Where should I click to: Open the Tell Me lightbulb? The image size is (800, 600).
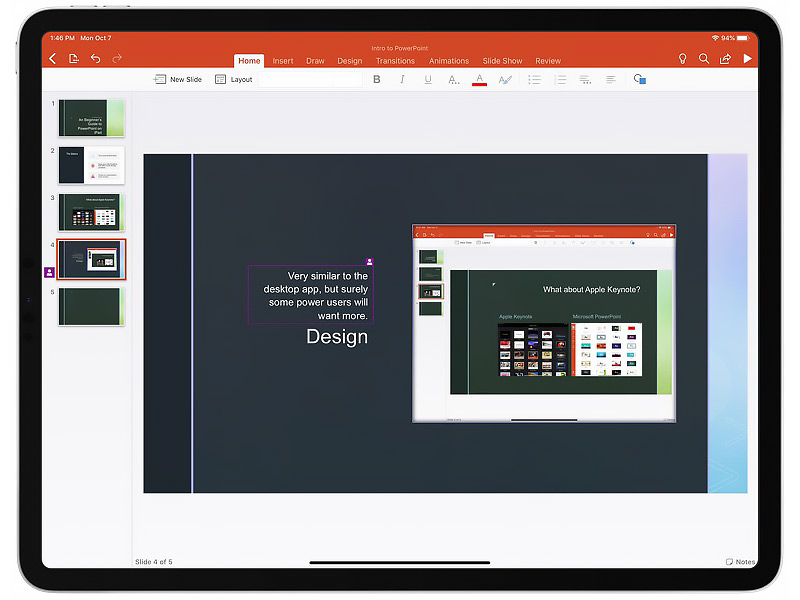point(682,59)
